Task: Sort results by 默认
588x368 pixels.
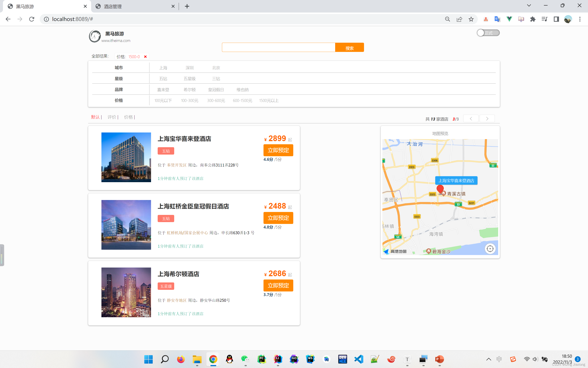Action: (95, 117)
